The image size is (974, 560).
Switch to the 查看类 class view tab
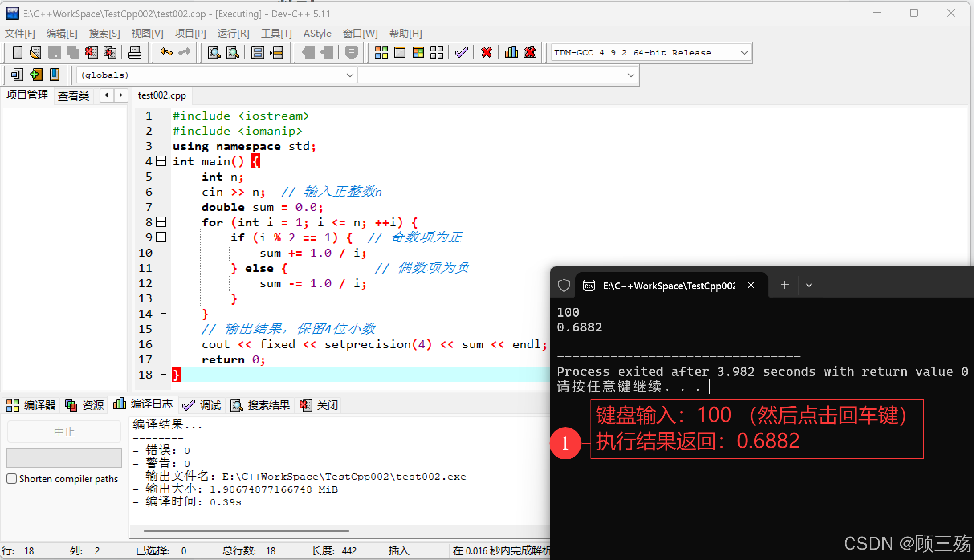(73, 96)
